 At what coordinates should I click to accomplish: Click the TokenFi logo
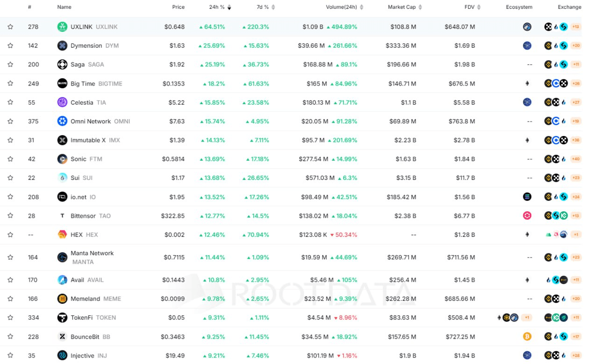click(x=62, y=318)
